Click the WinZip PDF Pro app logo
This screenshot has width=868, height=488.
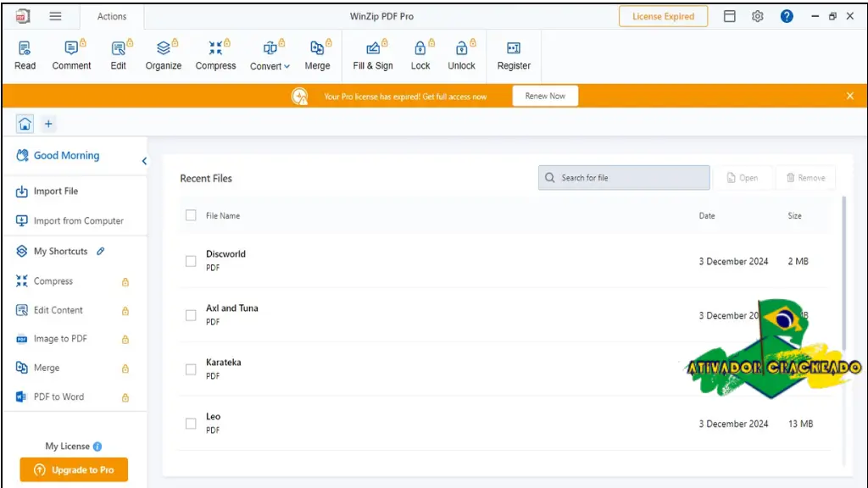click(x=22, y=16)
